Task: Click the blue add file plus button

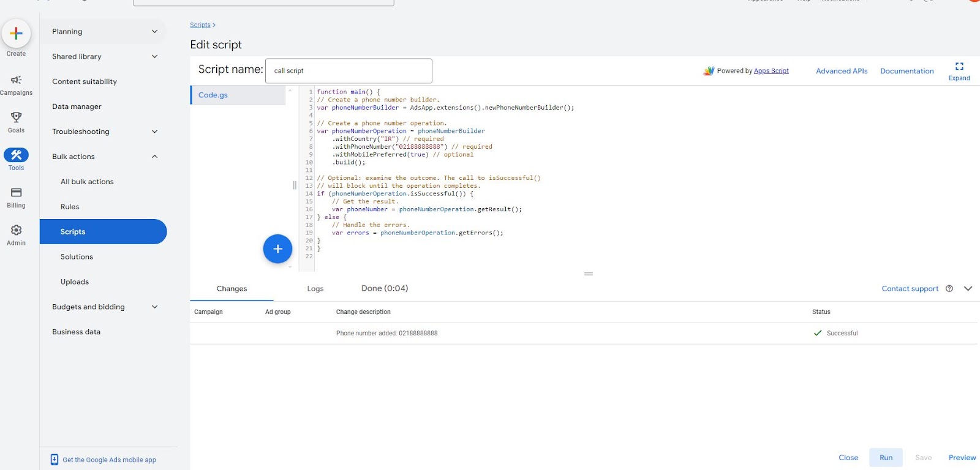Action: coord(277,249)
